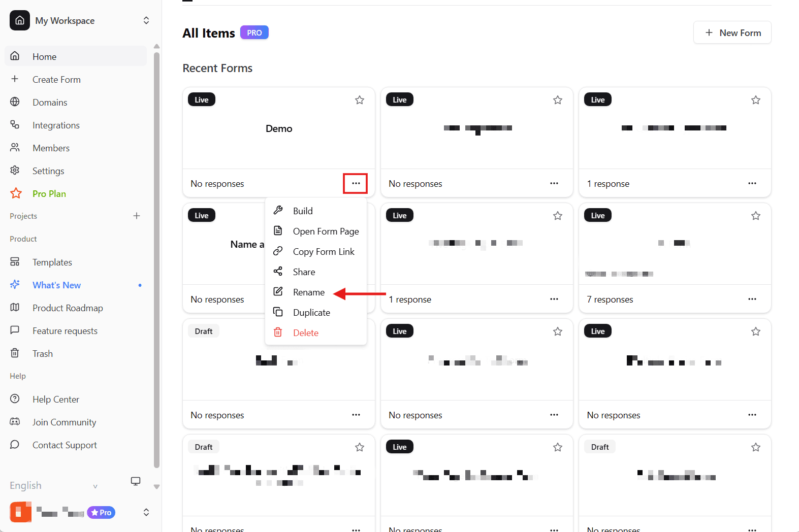
Task: Favorite the form showing 1 response
Action: point(756,100)
